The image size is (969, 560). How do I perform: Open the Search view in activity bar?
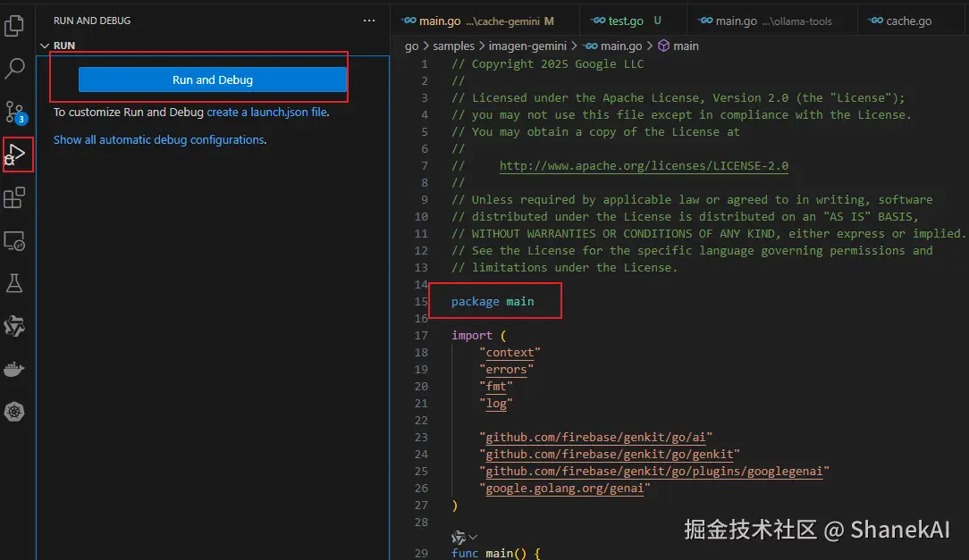point(14,68)
